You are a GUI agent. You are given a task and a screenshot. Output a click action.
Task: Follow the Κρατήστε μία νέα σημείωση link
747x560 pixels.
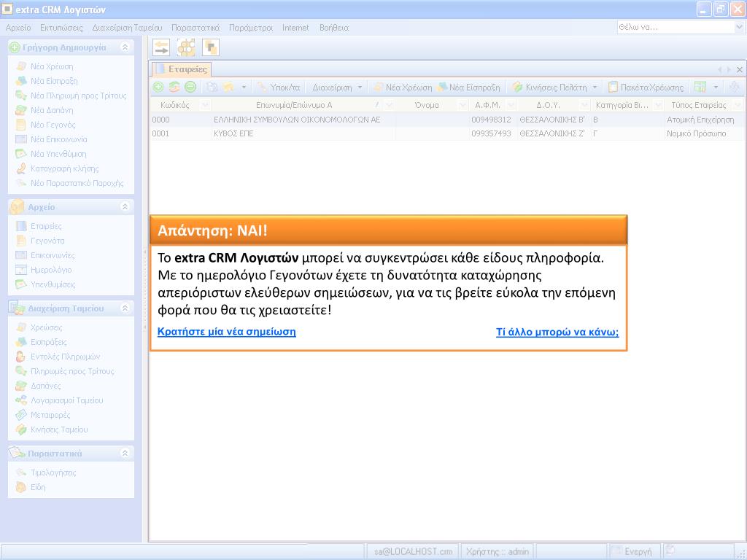227,332
